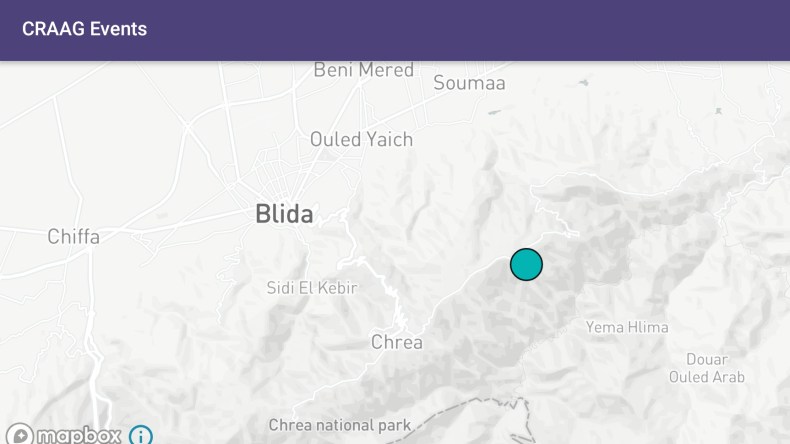Click the Soumaa place label
The image size is (790, 444).
469,83
